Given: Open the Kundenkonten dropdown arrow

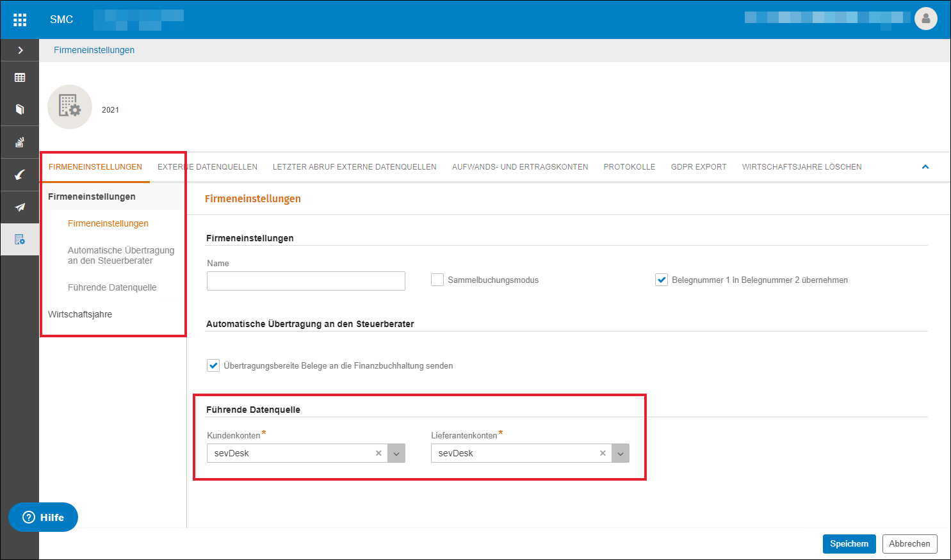Looking at the screenshot, I should tap(396, 453).
